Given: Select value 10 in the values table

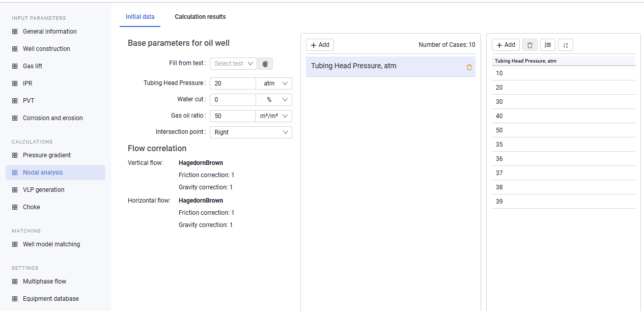Looking at the screenshot, I should pyautogui.click(x=564, y=73).
